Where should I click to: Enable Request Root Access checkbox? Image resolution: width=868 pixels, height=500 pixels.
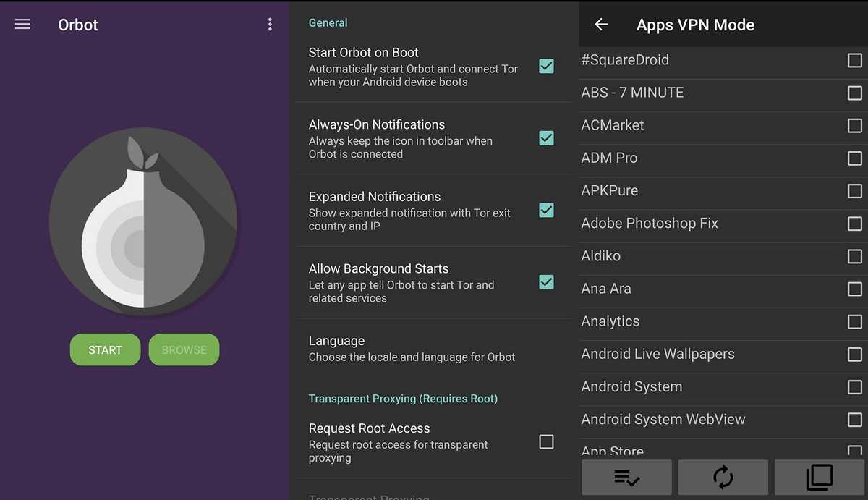546,441
